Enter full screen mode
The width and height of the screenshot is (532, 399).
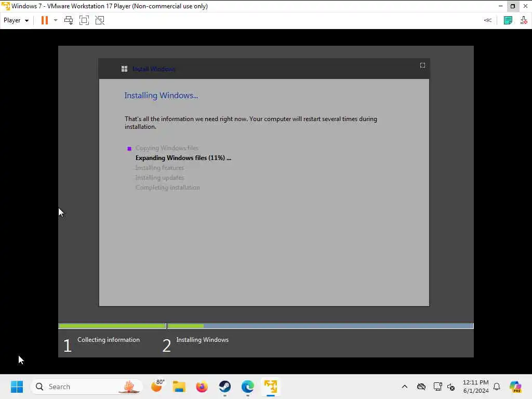click(84, 20)
